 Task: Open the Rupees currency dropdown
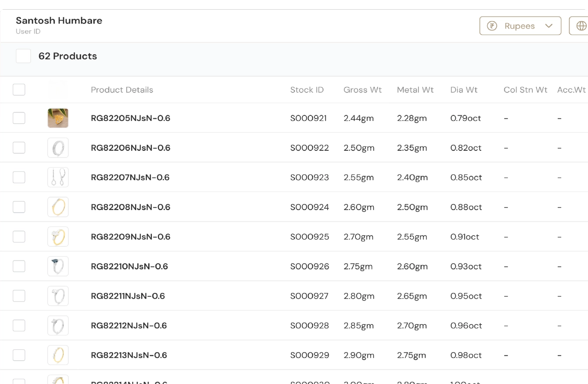pyautogui.click(x=521, y=26)
